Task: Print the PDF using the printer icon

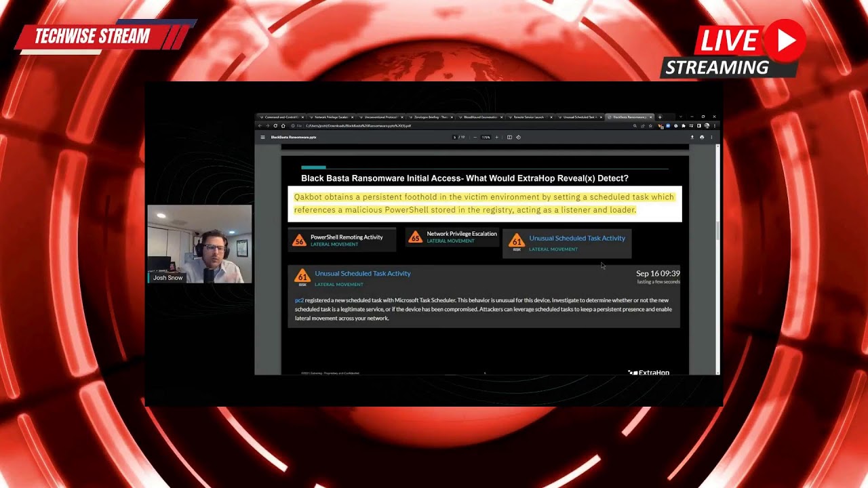Action: (x=702, y=137)
